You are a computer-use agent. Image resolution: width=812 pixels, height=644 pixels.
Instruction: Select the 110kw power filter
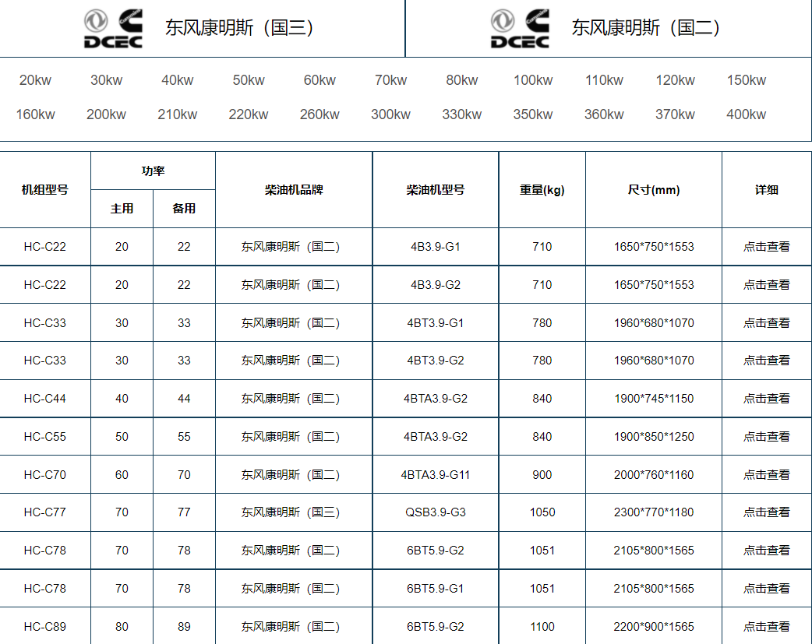tap(604, 80)
